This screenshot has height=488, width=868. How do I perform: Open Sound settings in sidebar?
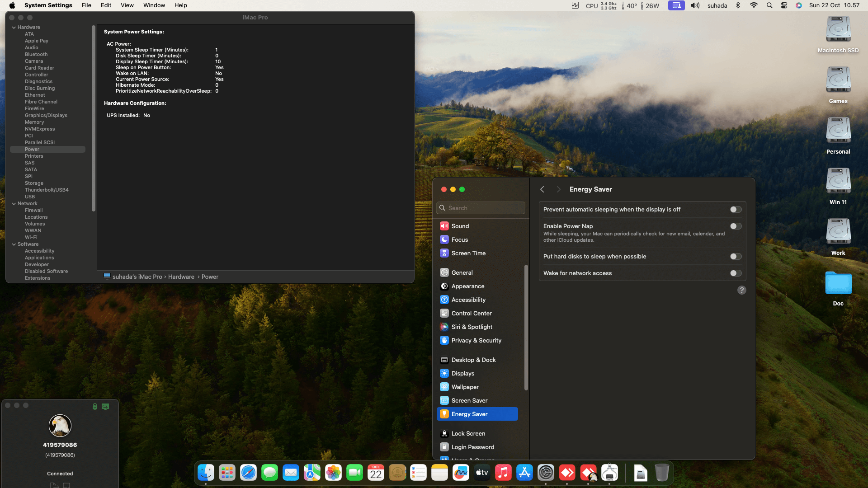460,226
